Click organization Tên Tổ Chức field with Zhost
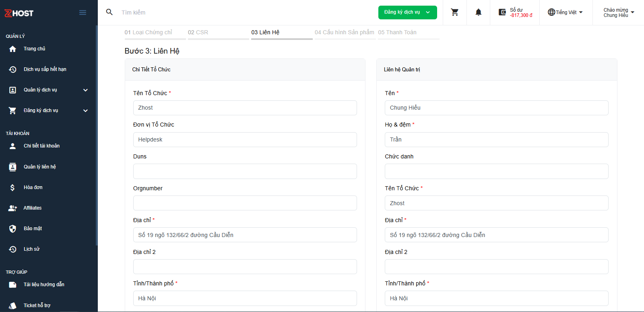Image resolution: width=644 pixels, height=312 pixels. pyautogui.click(x=245, y=108)
